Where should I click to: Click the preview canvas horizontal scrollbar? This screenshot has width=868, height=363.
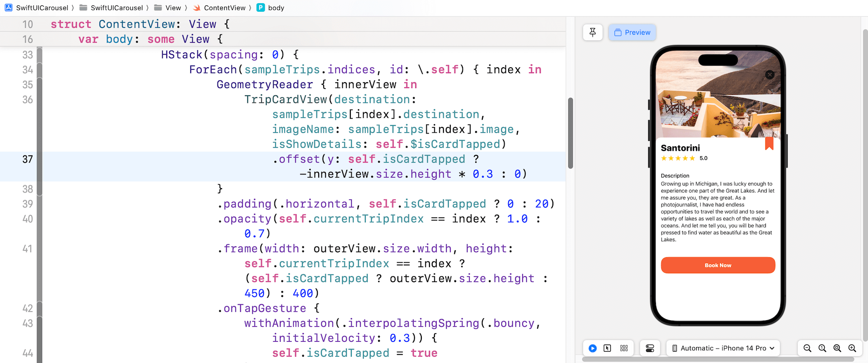pyautogui.click(x=718, y=359)
